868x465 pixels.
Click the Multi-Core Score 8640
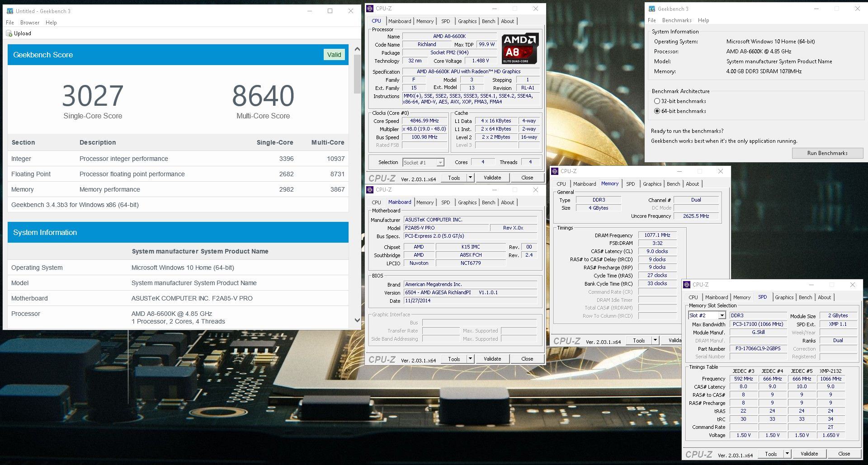point(263,96)
